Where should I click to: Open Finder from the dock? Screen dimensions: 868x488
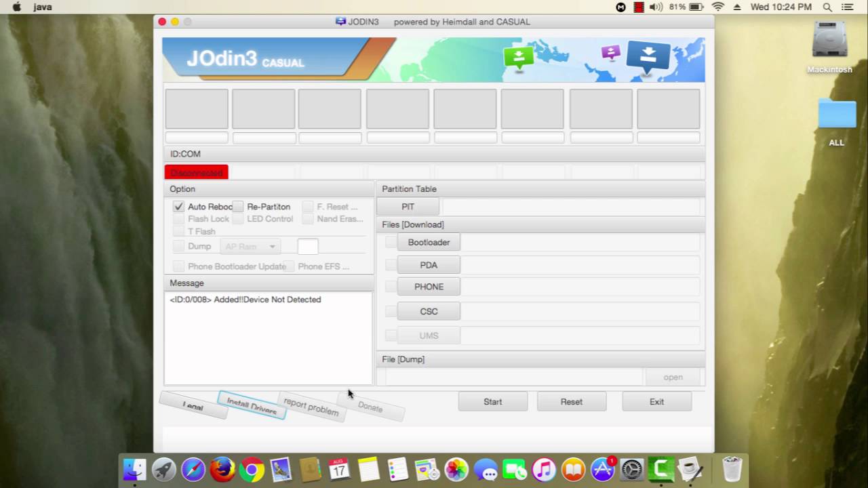(x=134, y=469)
